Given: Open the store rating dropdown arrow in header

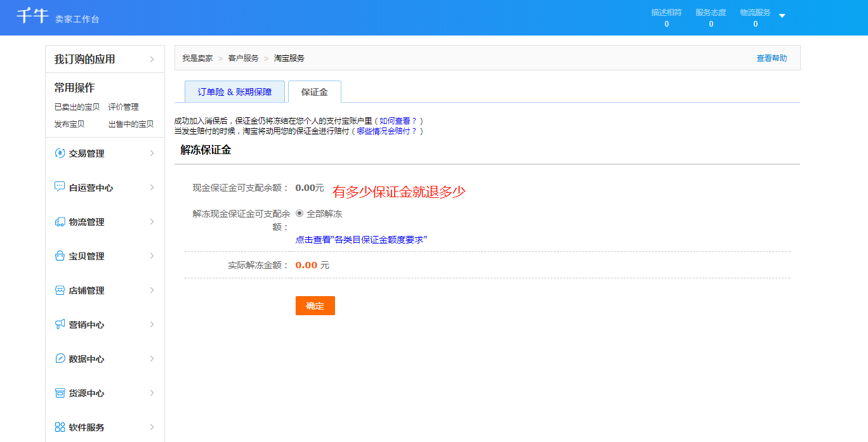Looking at the screenshot, I should [782, 16].
